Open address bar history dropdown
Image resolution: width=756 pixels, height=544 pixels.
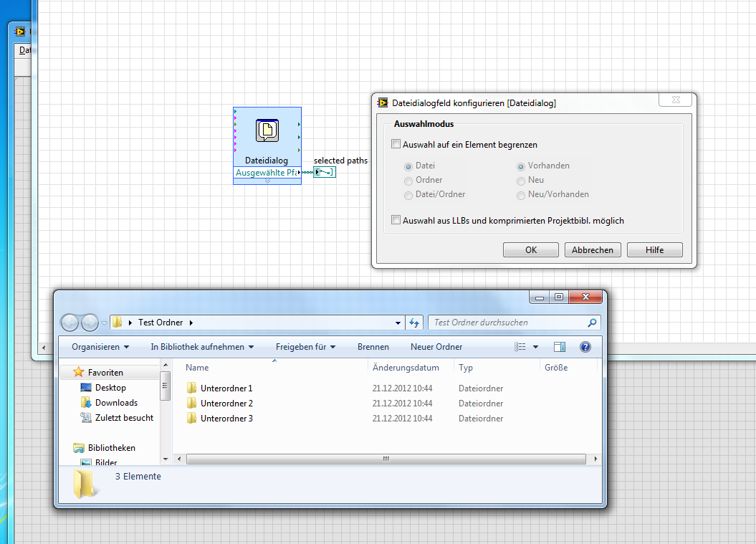tap(398, 323)
